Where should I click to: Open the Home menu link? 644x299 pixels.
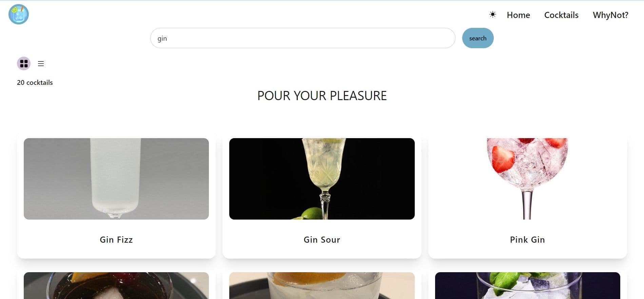pyautogui.click(x=518, y=15)
